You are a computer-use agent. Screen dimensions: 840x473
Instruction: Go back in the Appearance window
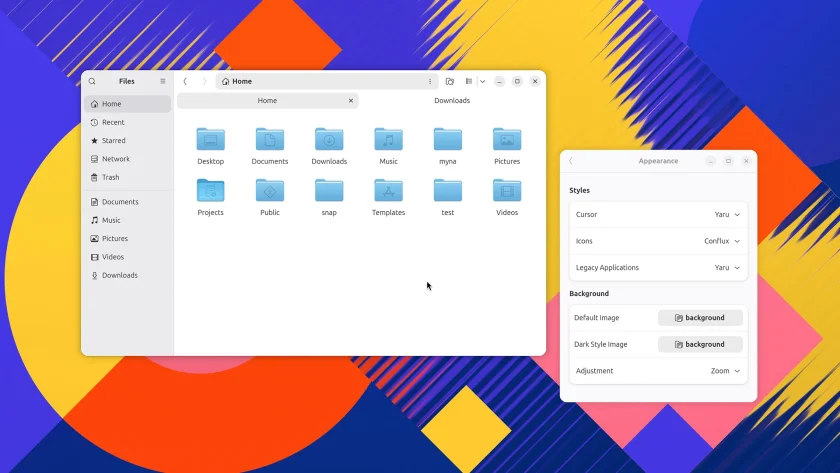(x=571, y=161)
